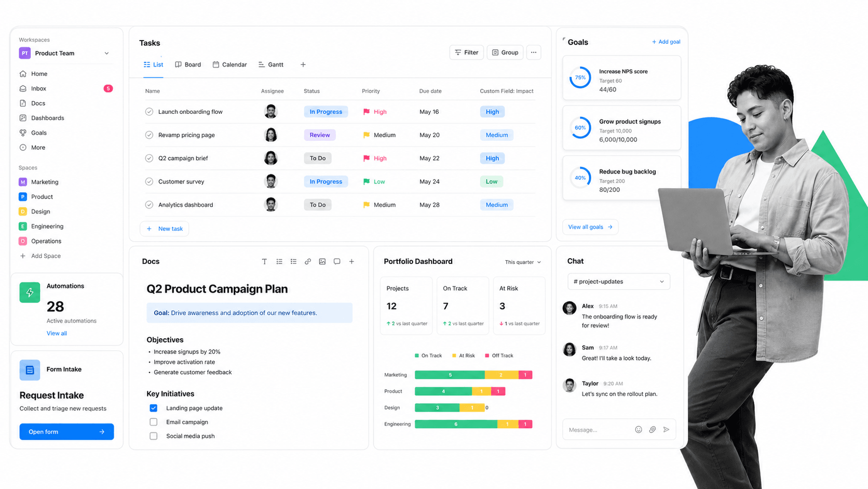Uncheck Landing page update initiative
This screenshot has width=868, height=489.
point(154,408)
